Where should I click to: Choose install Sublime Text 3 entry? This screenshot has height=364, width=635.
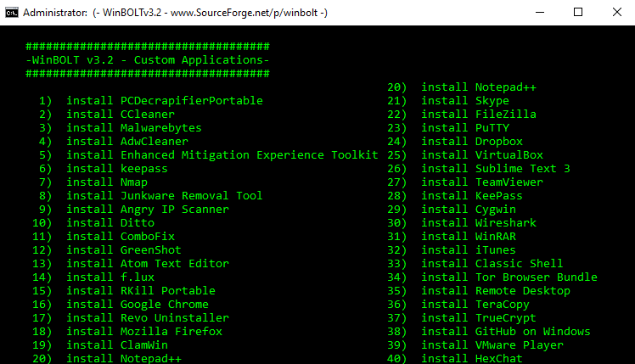tap(495, 169)
